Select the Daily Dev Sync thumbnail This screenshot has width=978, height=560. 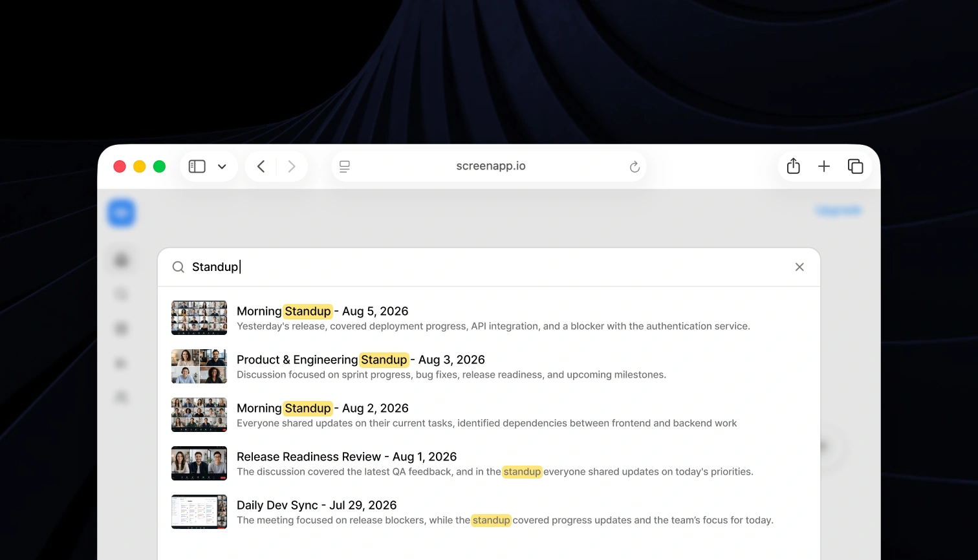point(199,512)
